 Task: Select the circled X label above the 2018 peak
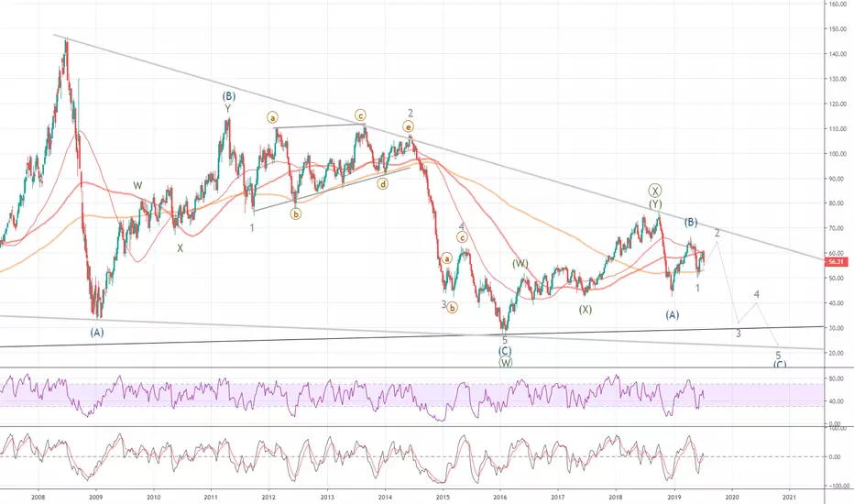(655, 191)
